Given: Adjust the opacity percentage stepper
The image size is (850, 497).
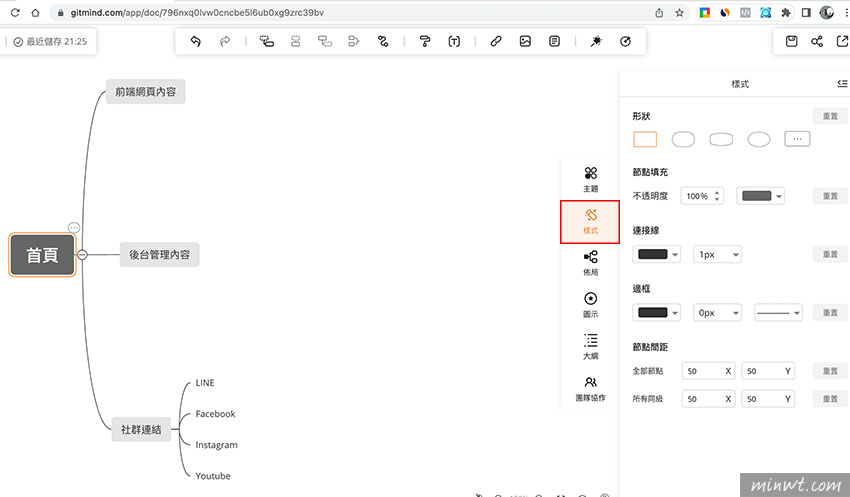Looking at the screenshot, I should coord(717,196).
